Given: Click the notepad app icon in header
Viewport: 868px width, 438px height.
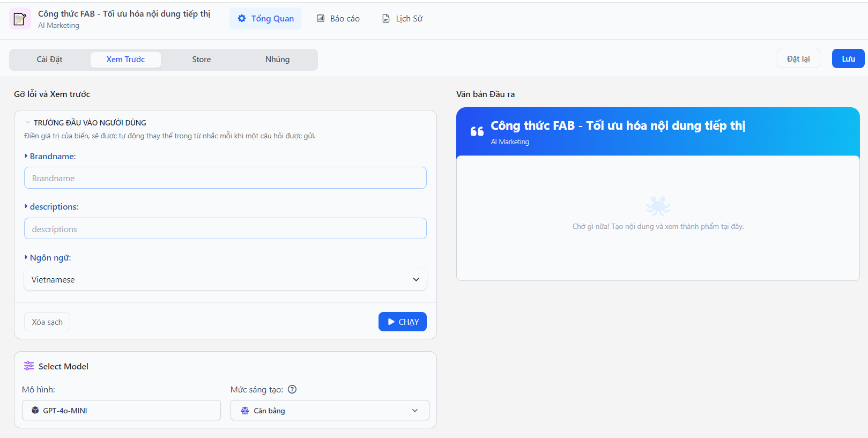Looking at the screenshot, I should [20, 19].
